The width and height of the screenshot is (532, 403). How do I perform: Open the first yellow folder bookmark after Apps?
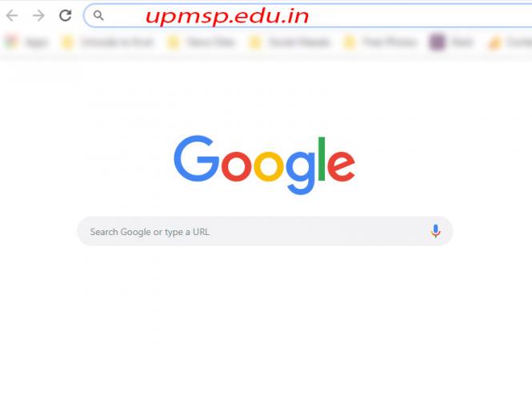(67, 42)
